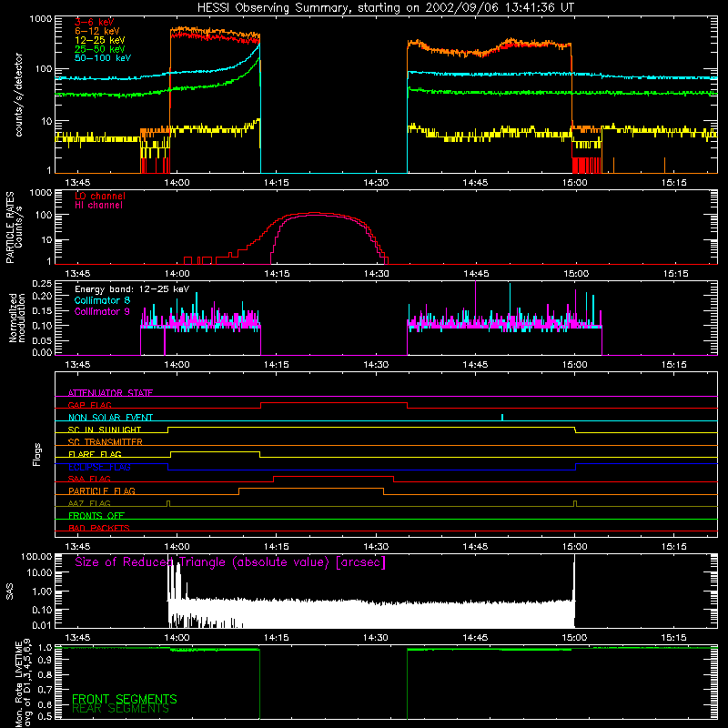Select the Collimator 9 legend label
The image size is (728, 728).
pyautogui.click(x=102, y=311)
